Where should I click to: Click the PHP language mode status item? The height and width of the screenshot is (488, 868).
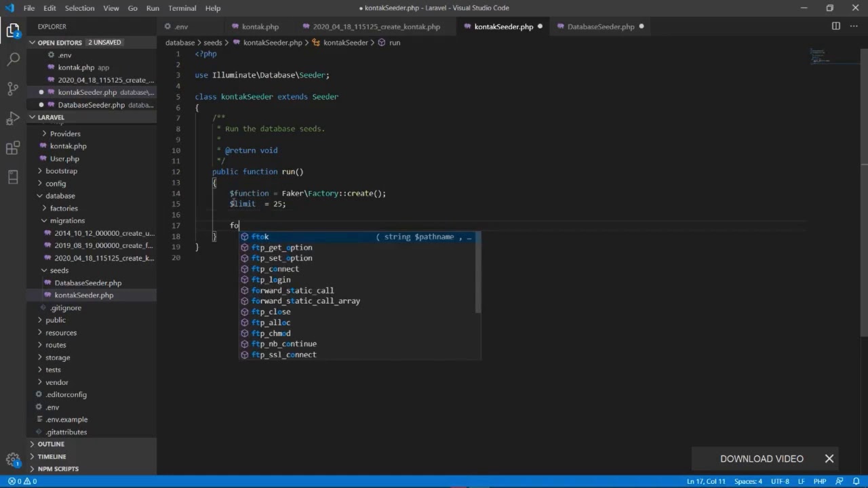coord(819,481)
